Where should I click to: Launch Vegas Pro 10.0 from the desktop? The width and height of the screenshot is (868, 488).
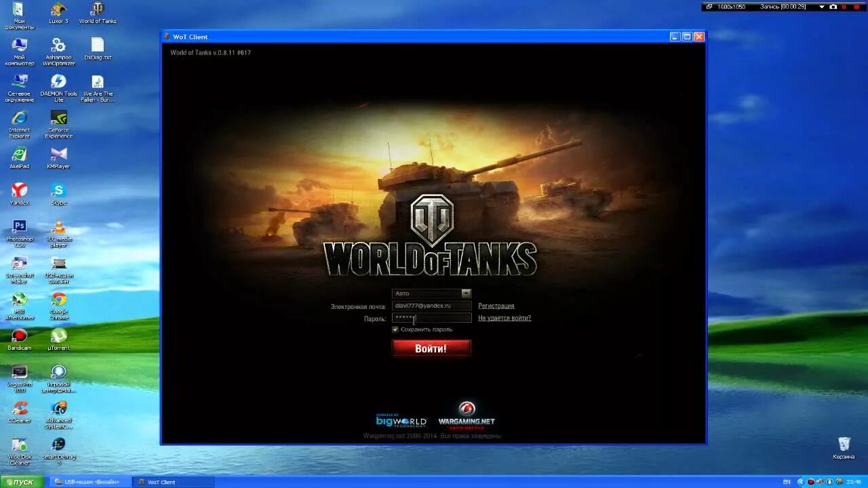19,379
